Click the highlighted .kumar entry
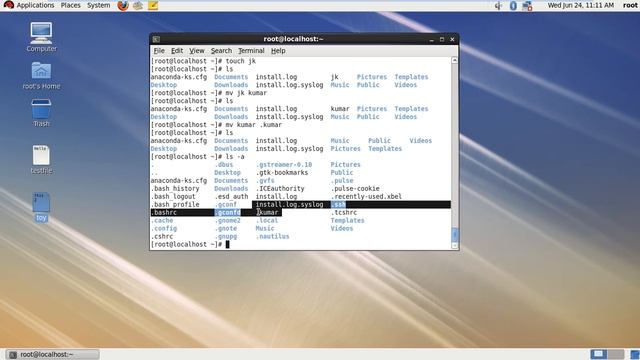The image size is (640, 360). [268, 212]
